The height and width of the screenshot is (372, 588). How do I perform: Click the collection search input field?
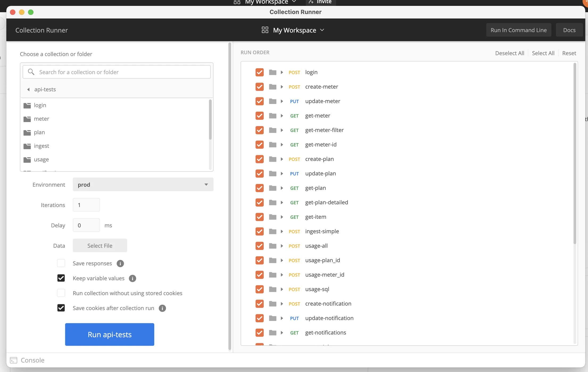(x=117, y=72)
